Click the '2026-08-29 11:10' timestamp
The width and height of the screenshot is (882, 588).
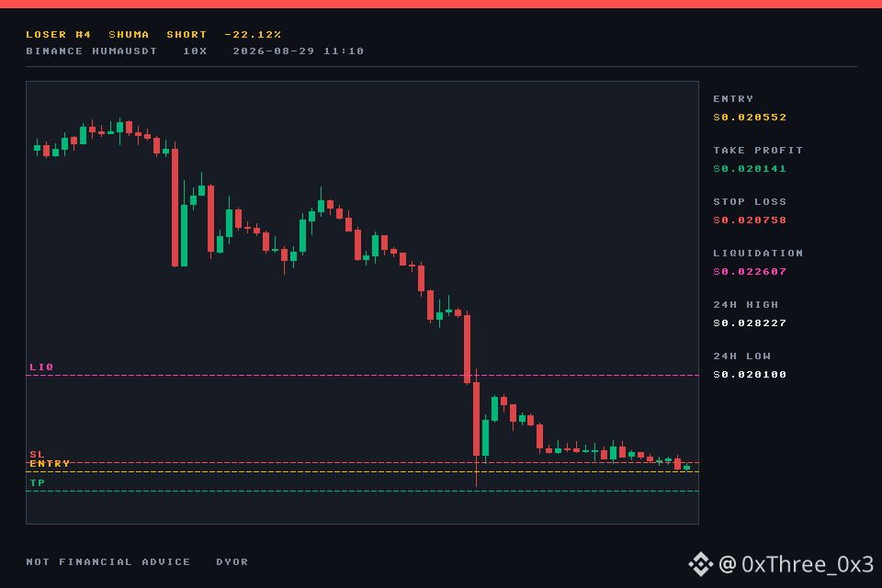(x=298, y=51)
